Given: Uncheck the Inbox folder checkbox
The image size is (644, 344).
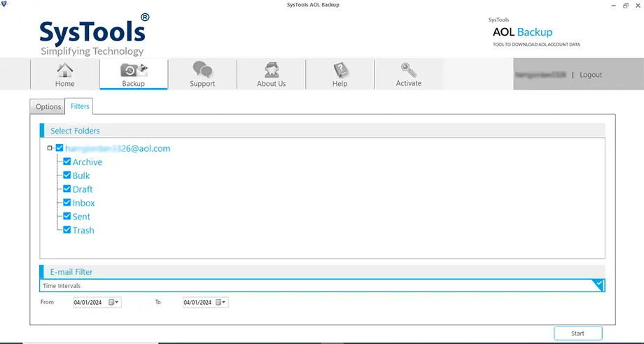Looking at the screenshot, I should click(x=67, y=203).
